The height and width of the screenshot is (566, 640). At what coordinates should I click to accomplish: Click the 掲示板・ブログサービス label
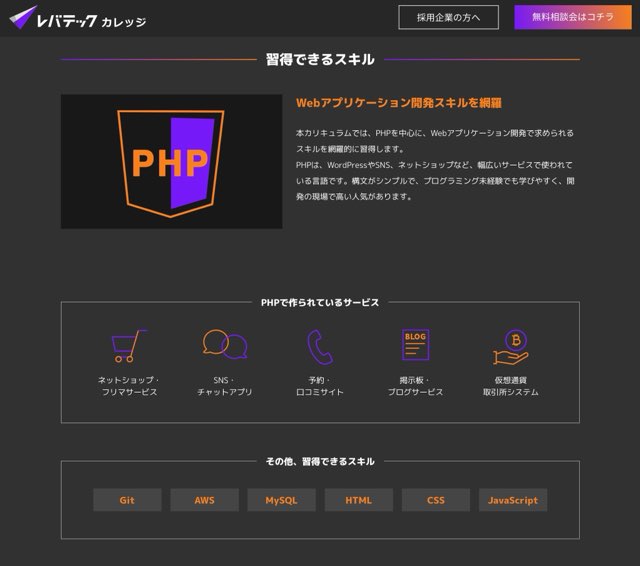point(416,386)
